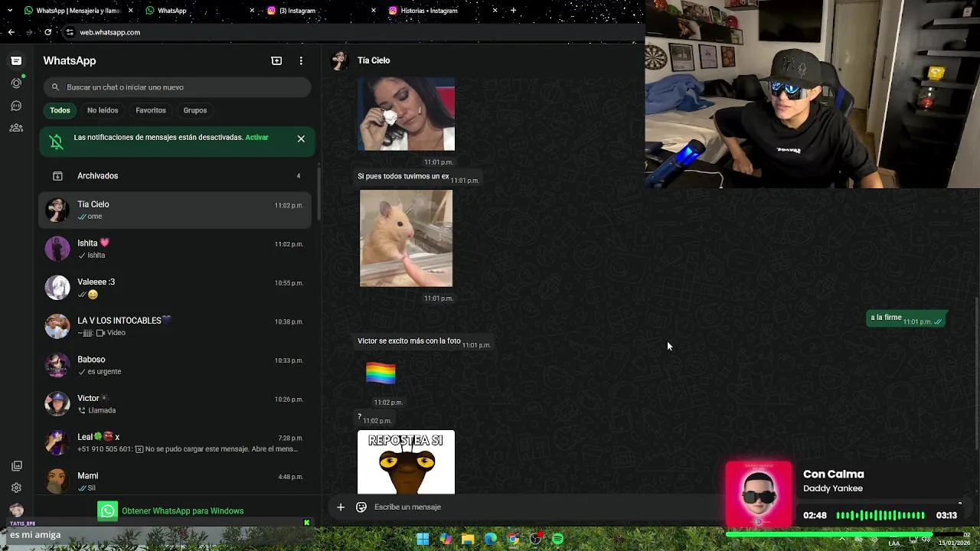This screenshot has height=551, width=980.
Task: Select the No leídos filter chip
Action: [x=103, y=110]
